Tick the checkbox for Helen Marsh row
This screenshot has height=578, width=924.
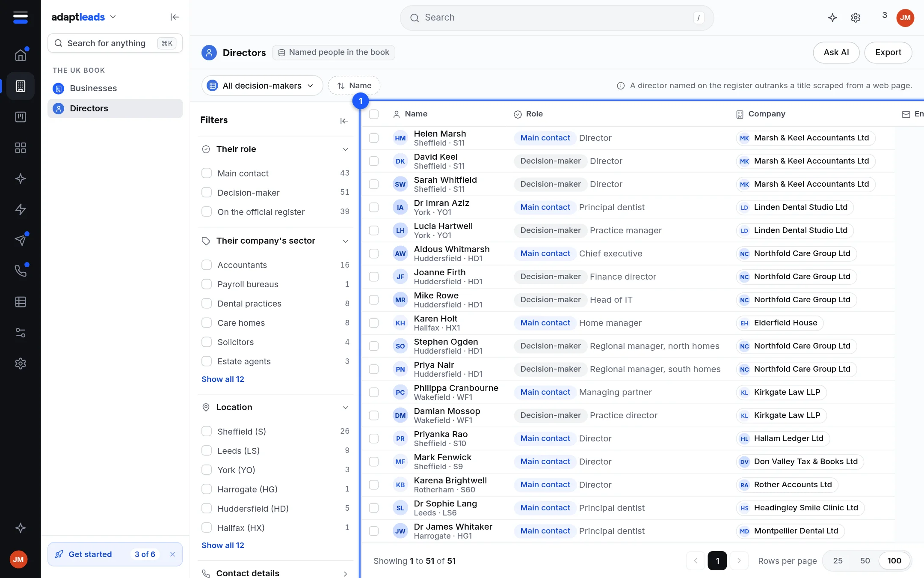[x=374, y=138]
